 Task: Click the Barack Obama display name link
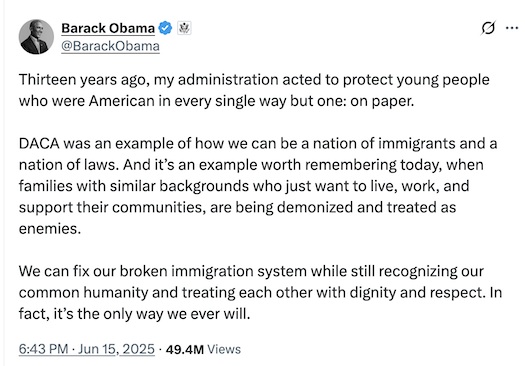tap(108, 28)
